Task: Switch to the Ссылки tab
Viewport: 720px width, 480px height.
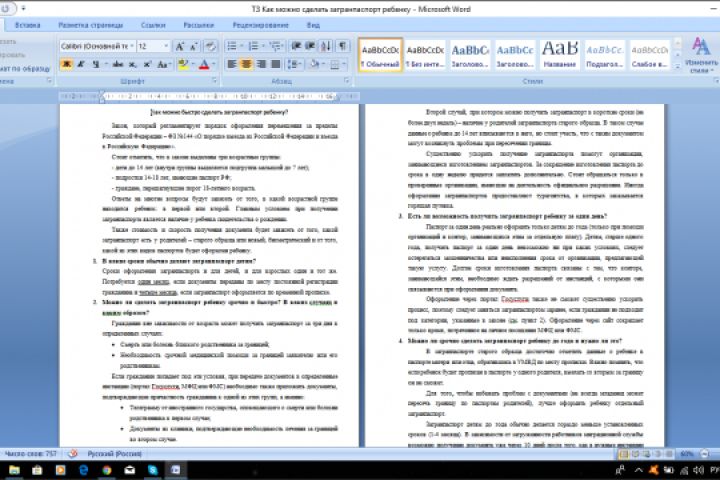Action: tap(153, 25)
